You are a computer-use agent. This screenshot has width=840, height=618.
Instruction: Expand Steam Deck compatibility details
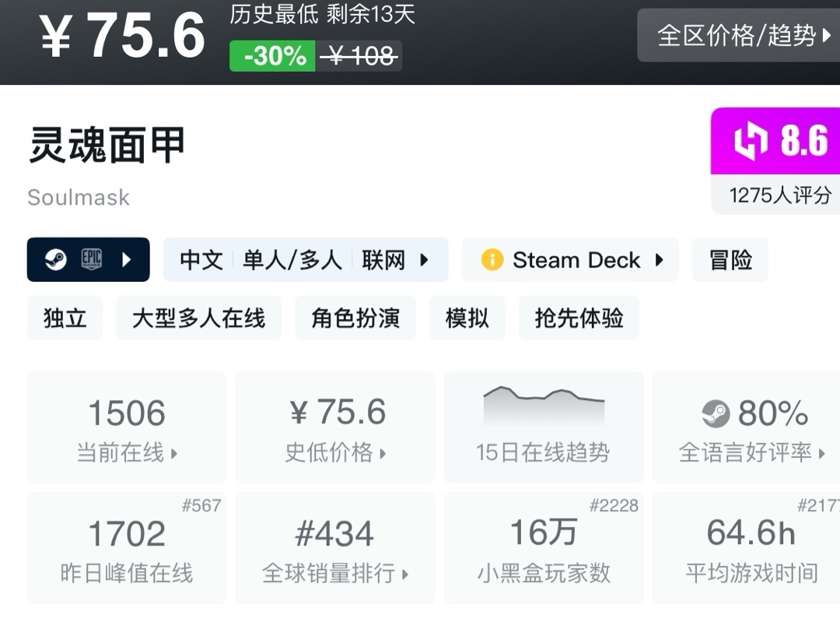pyautogui.click(x=659, y=259)
